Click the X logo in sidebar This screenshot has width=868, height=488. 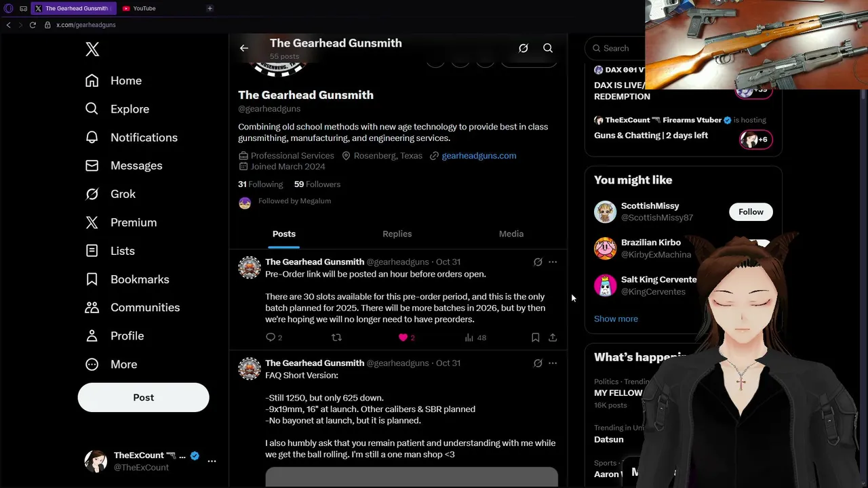(x=92, y=49)
